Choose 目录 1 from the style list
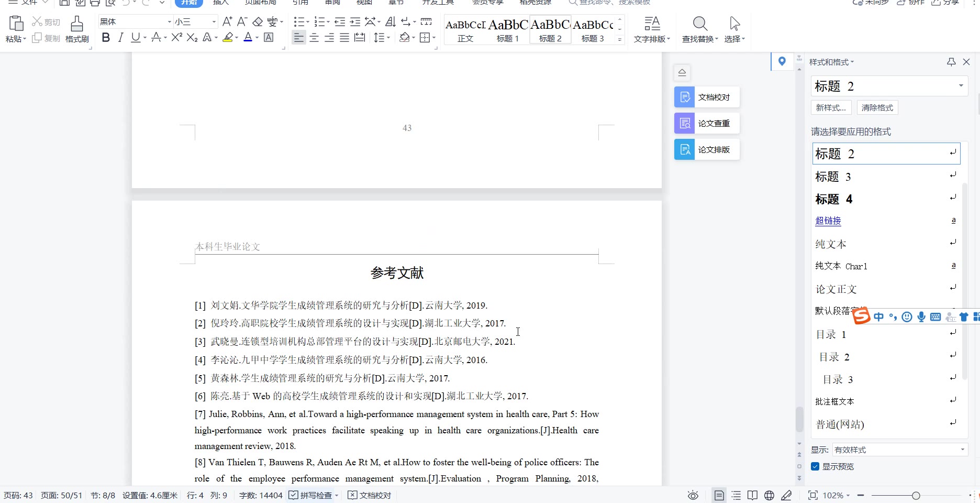Image resolution: width=980 pixels, height=503 pixels. click(x=831, y=334)
